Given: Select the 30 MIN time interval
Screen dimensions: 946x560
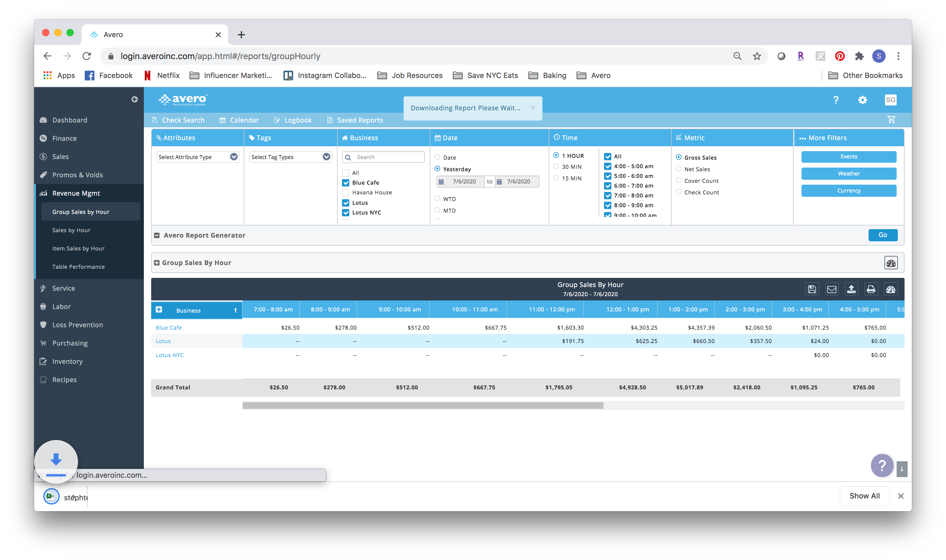Looking at the screenshot, I should tap(556, 167).
